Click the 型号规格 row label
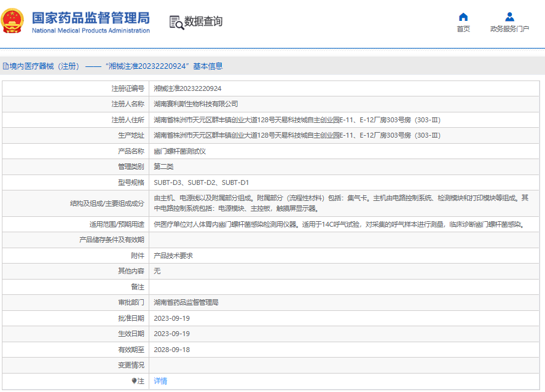 click(131, 182)
